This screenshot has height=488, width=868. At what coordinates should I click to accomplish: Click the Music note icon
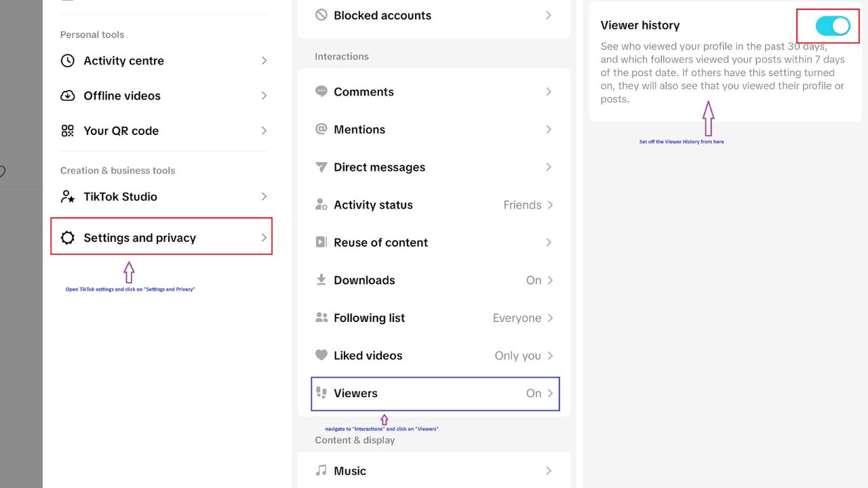coord(321,470)
